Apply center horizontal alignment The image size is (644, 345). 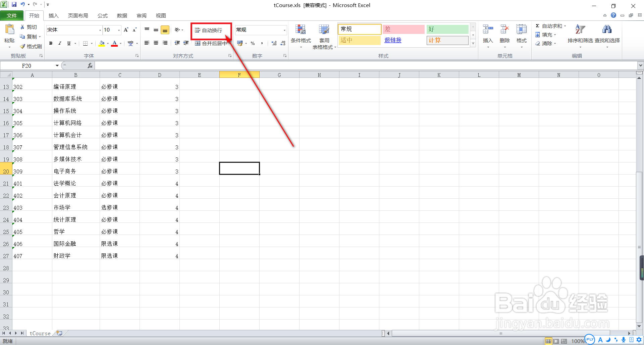pos(156,43)
